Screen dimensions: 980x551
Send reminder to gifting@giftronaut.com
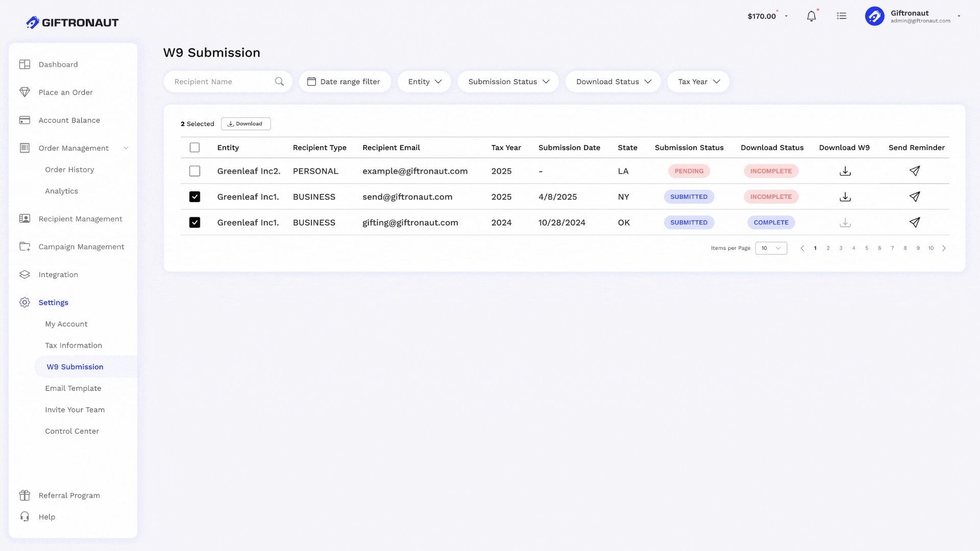(915, 222)
